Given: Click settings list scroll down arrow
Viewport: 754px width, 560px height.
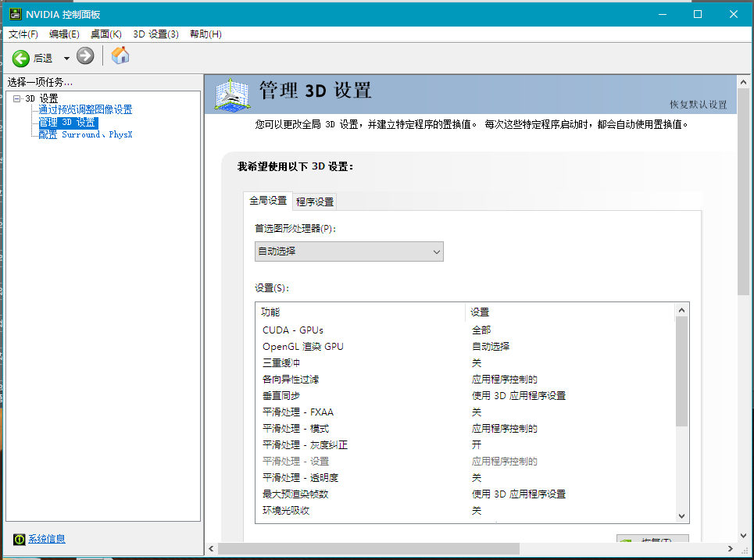Looking at the screenshot, I should [x=681, y=515].
